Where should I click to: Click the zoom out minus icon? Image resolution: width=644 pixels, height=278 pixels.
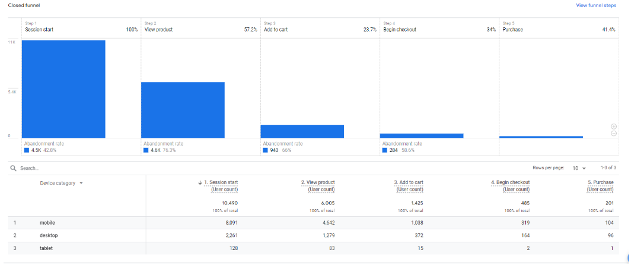[x=614, y=133]
